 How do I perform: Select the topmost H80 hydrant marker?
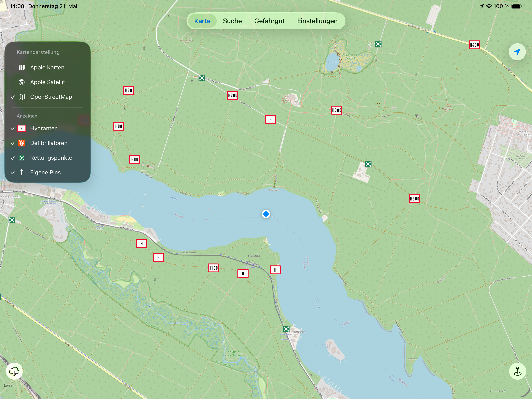tap(128, 90)
